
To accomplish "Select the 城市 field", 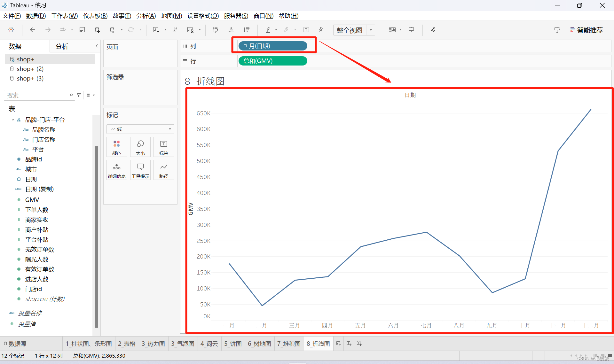I will tap(31, 169).
